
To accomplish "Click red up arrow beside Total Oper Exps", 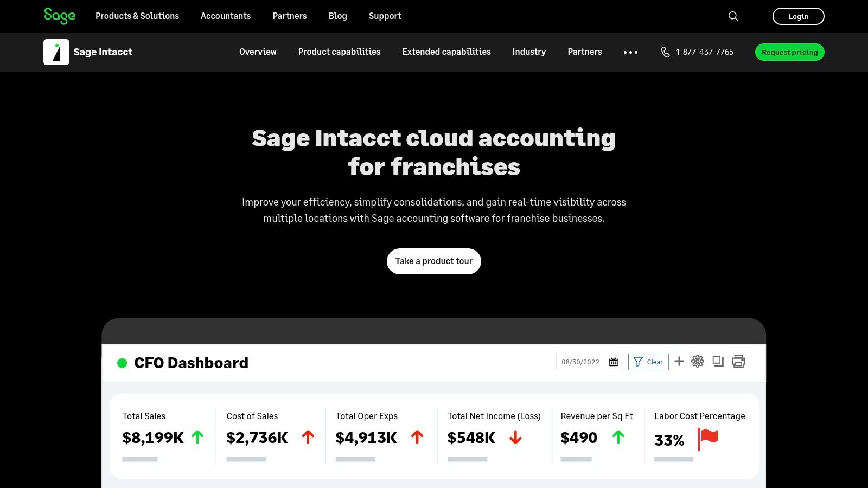I will tap(417, 437).
